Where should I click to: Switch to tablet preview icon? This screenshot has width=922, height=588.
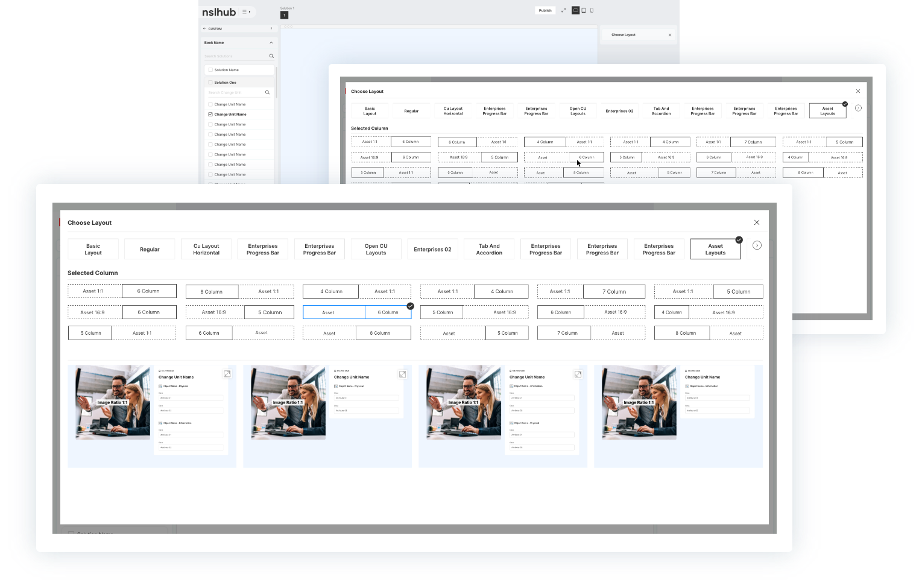(584, 10)
